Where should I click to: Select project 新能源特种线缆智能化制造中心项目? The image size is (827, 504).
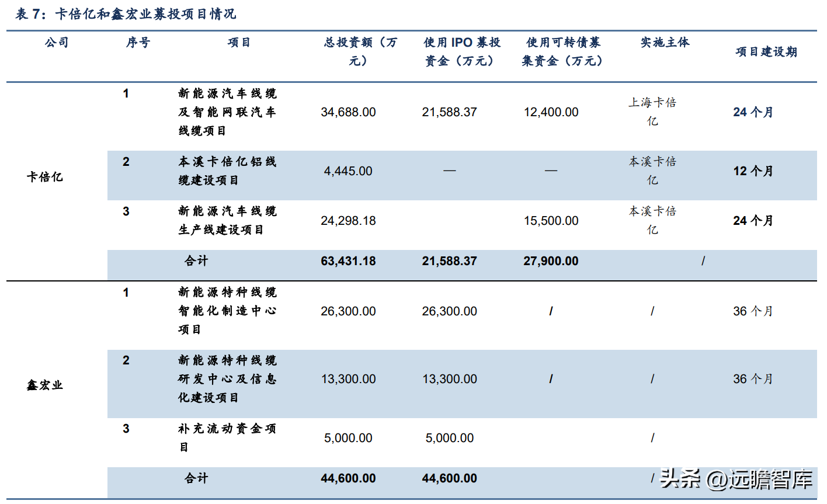(227, 311)
